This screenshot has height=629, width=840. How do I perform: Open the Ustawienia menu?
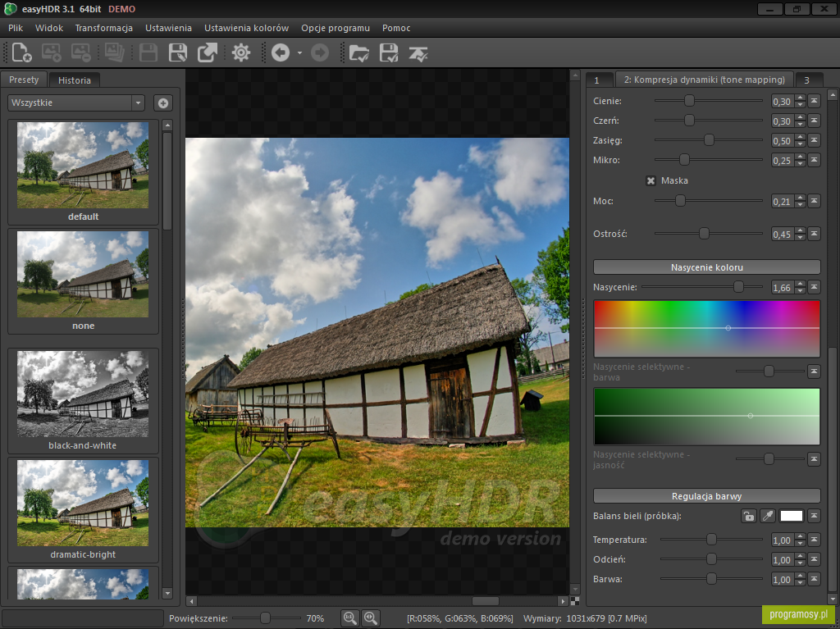click(168, 28)
